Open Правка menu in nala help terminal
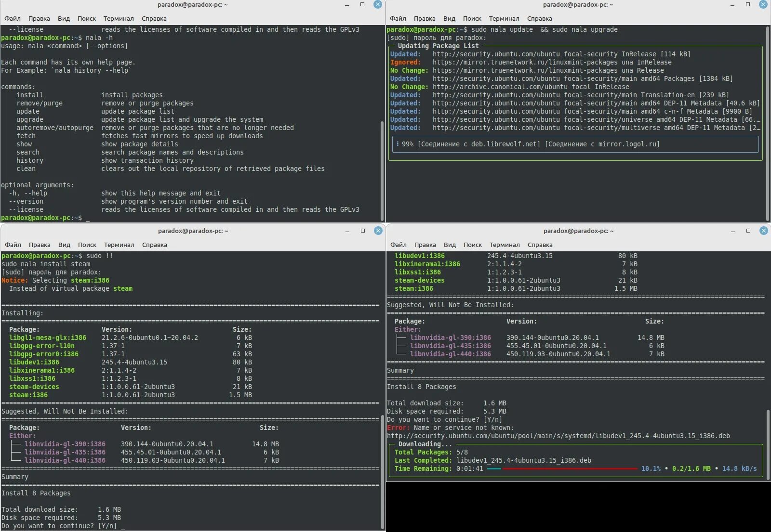 click(x=39, y=18)
